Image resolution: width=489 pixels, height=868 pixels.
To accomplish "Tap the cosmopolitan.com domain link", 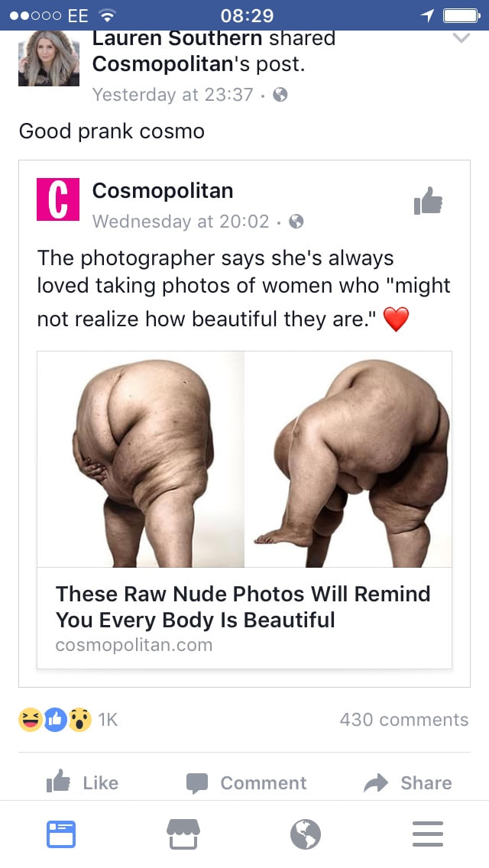I will pyautogui.click(x=134, y=645).
